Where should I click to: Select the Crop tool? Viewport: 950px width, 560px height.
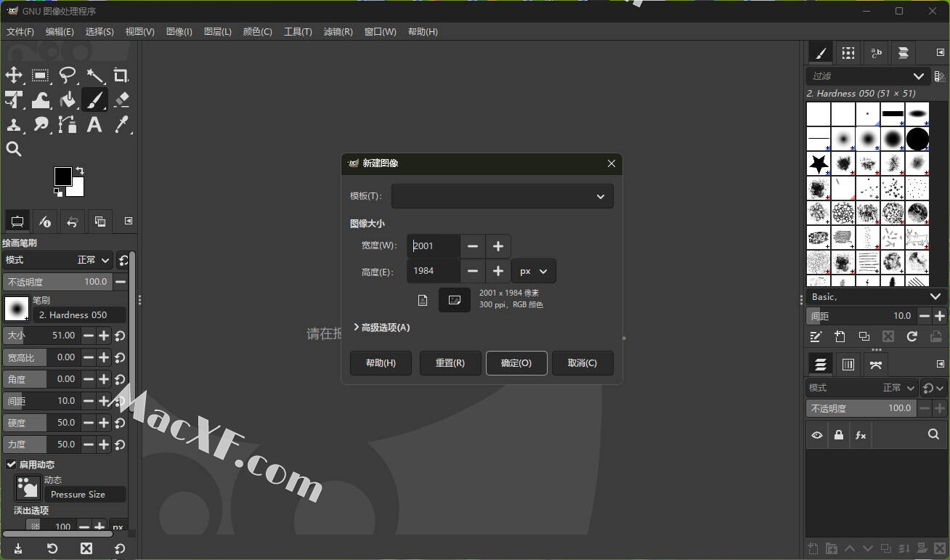point(121,75)
